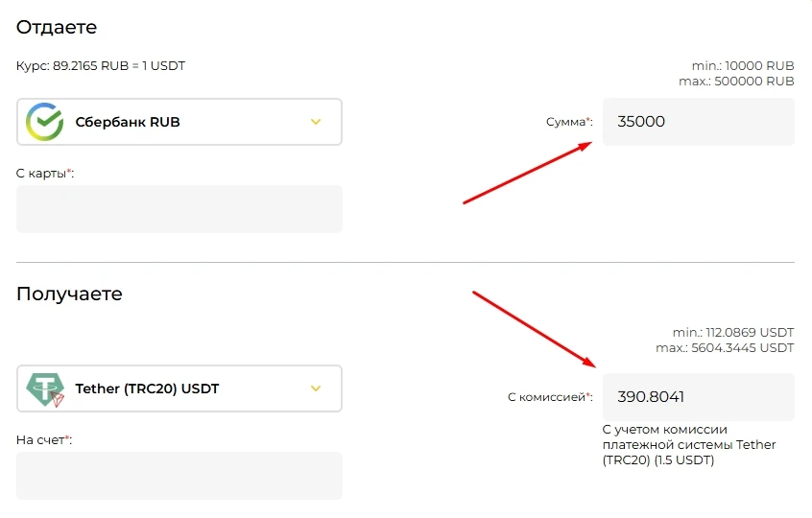Click the На счет wallet address field

pyautogui.click(x=179, y=476)
